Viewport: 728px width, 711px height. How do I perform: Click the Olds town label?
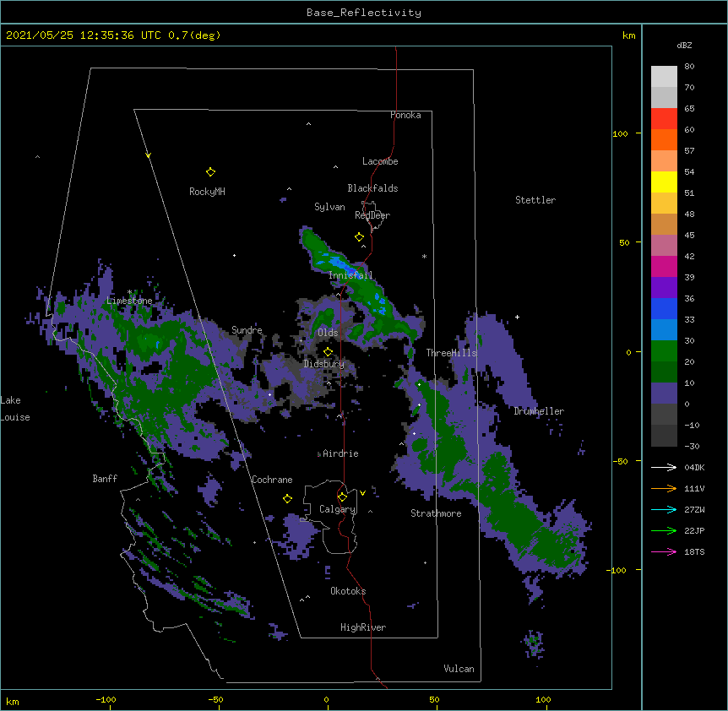328,333
